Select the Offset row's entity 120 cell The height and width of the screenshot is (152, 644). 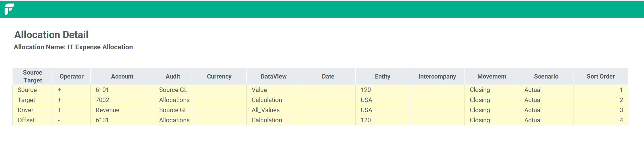[383, 120]
